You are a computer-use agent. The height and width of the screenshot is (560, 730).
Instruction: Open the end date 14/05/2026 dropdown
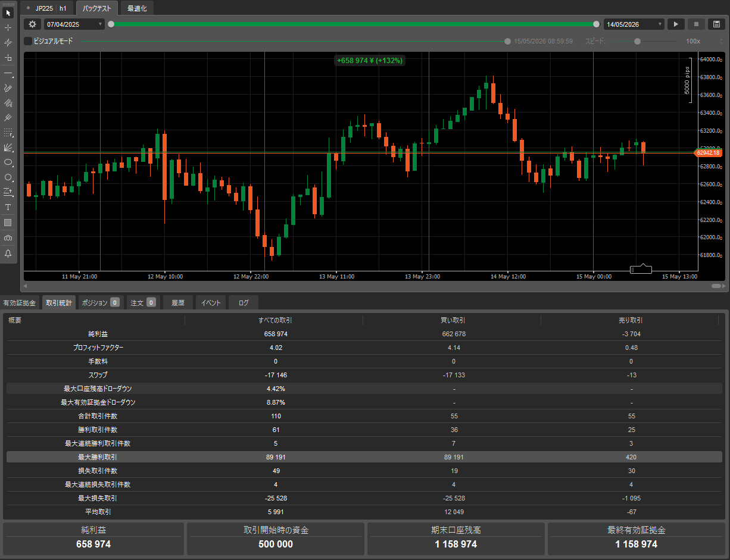pyautogui.click(x=634, y=24)
